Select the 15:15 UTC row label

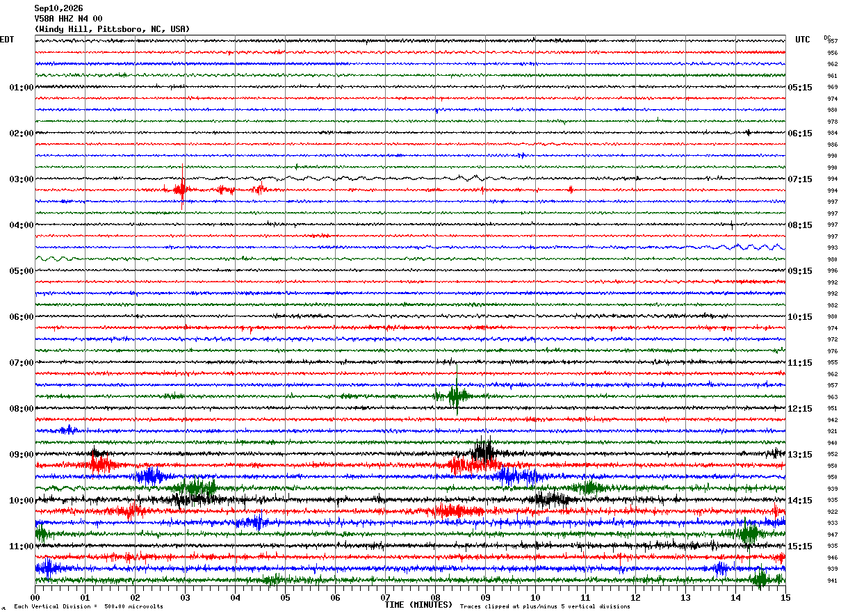click(800, 546)
